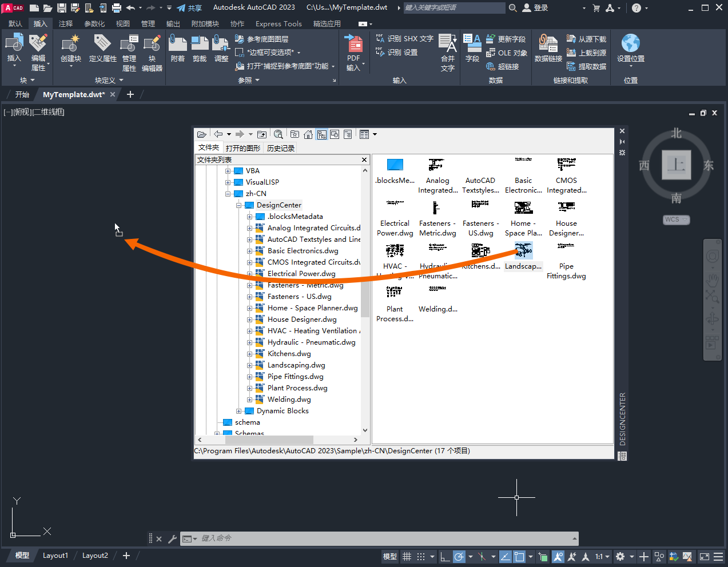Screen dimensions: 728x567
Task: Click the Insert block icon in ribbon
Action: [14, 43]
